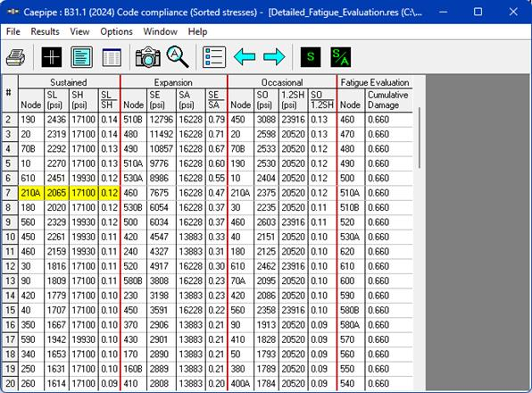Image resolution: width=532 pixels, height=393 pixels.
Task: Click the magnifier find icon
Action: click(178, 57)
